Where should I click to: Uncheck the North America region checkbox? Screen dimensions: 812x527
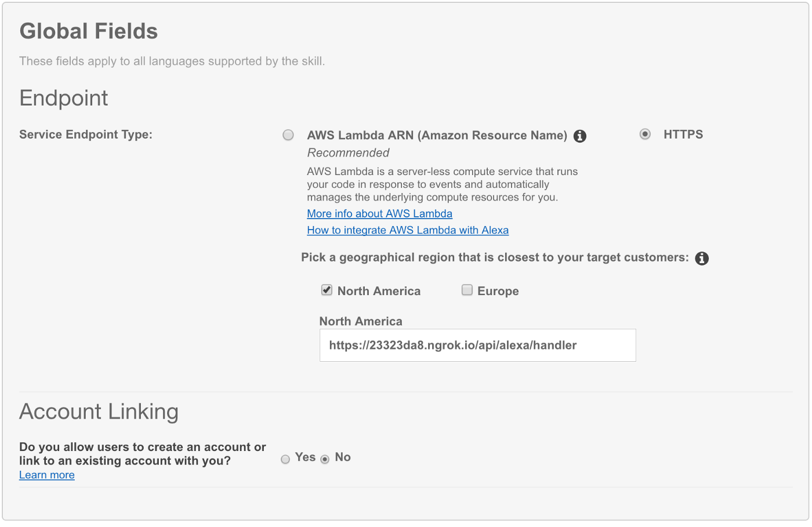(327, 290)
